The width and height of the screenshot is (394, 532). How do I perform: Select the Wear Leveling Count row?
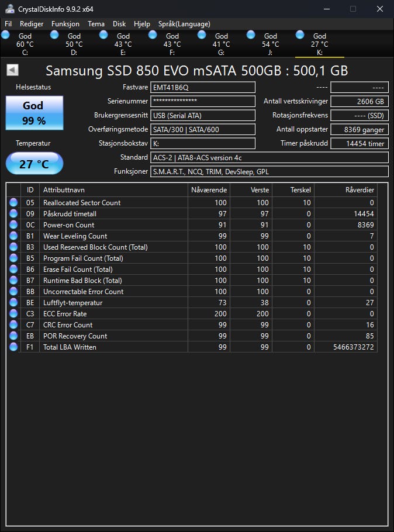(x=192, y=236)
